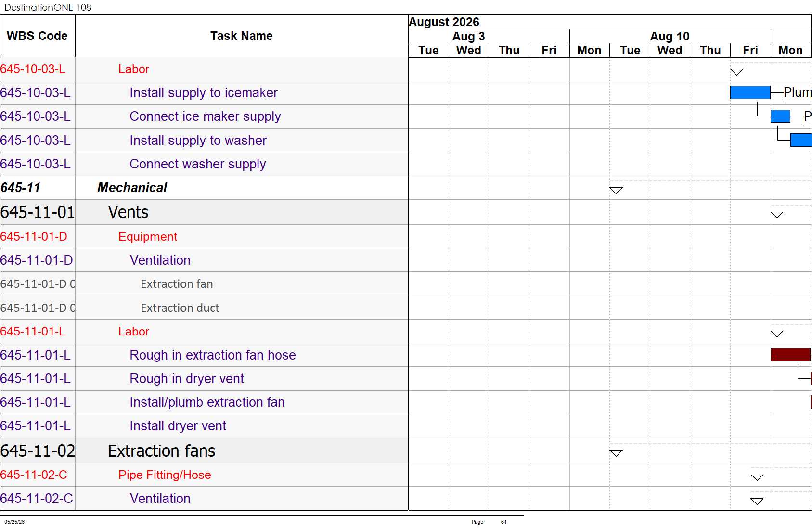812x528 pixels.
Task: Click the Extraction fans summary triangle marker
Action: click(616, 453)
